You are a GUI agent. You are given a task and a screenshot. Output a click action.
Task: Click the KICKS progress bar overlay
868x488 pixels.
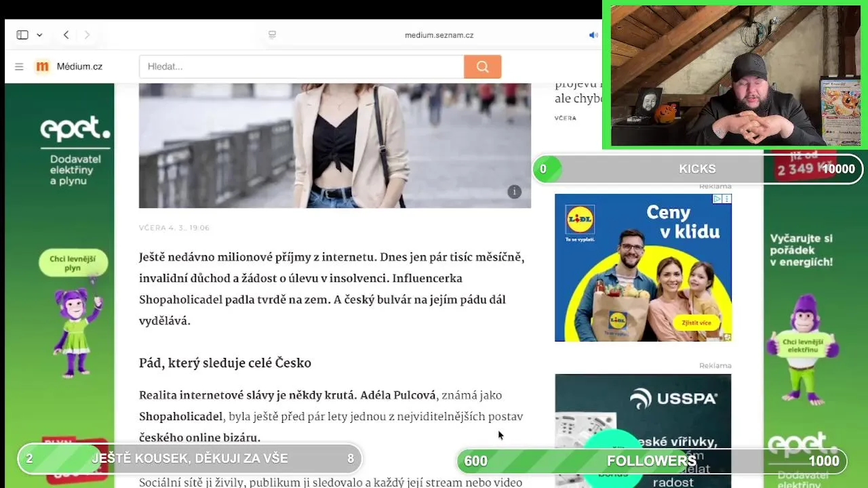pos(698,169)
